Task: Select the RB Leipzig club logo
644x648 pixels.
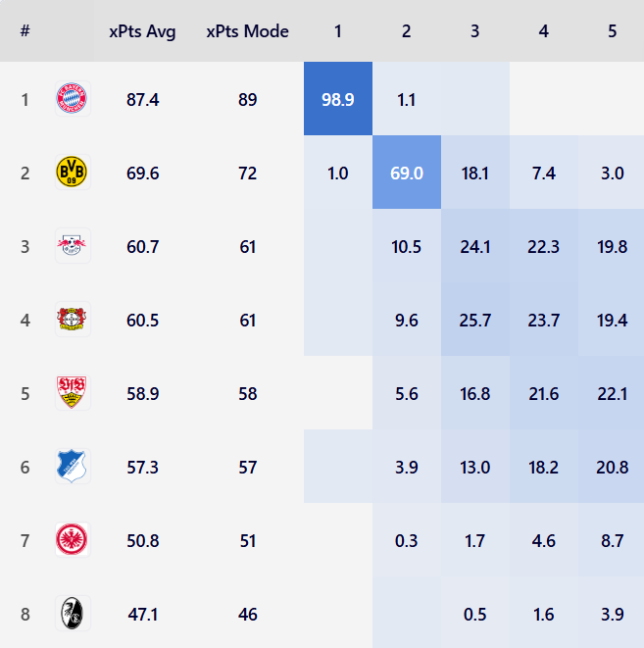Action: [x=73, y=246]
